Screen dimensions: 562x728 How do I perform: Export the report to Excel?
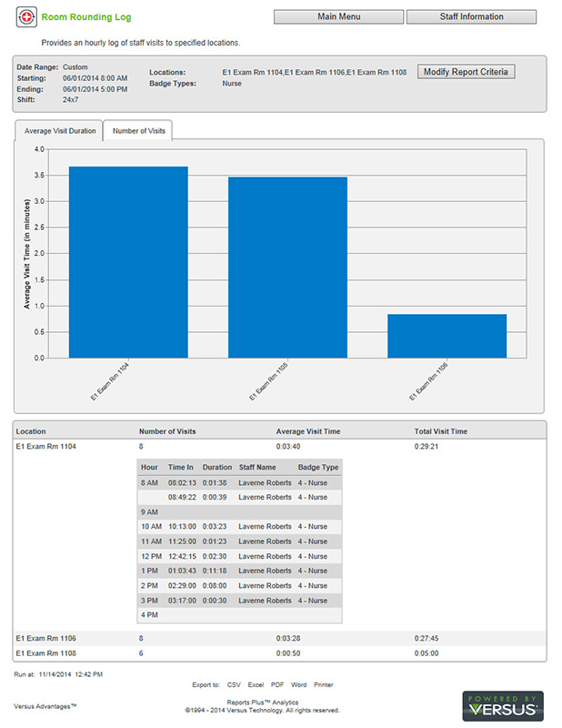pos(256,684)
